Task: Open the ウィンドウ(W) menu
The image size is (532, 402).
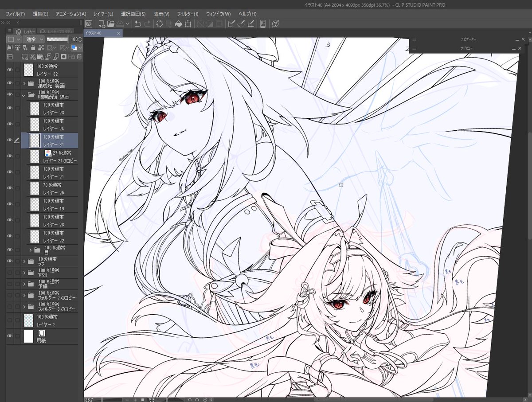Action: 218,14
